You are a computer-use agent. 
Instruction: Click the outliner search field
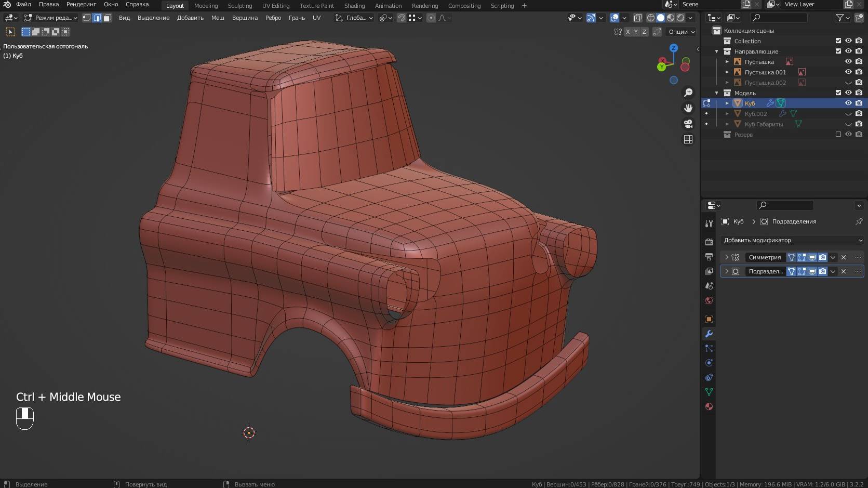(779, 18)
